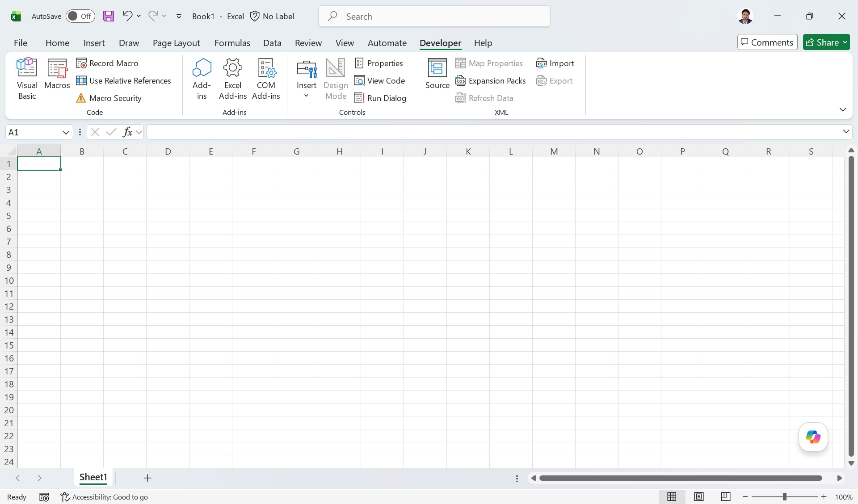Image resolution: width=858 pixels, height=504 pixels.
Task: Open the user account profile picture
Action: tap(745, 16)
